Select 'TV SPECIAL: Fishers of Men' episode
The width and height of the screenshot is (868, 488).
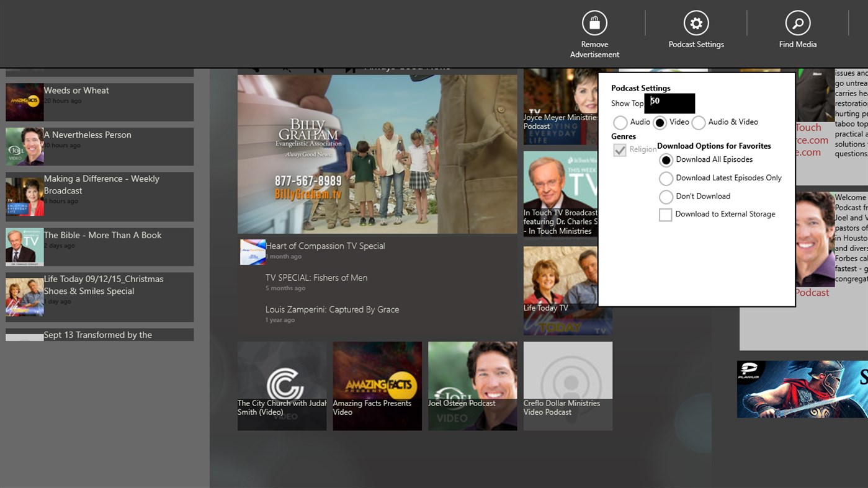[x=316, y=277]
